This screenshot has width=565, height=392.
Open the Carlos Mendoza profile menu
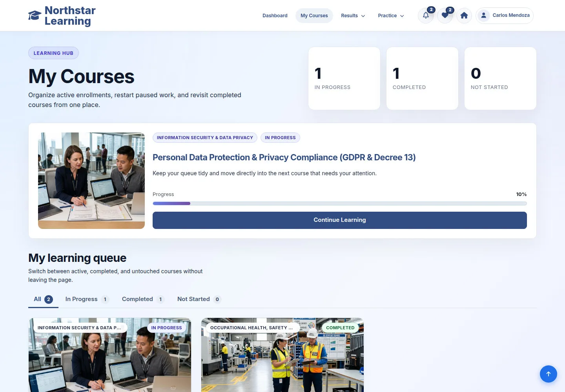(x=505, y=16)
